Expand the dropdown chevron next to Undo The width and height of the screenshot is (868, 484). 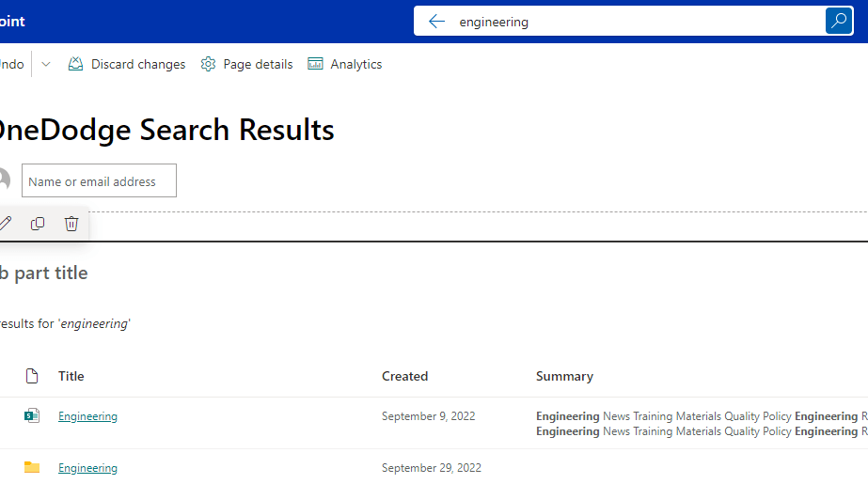[x=46, y=64]
